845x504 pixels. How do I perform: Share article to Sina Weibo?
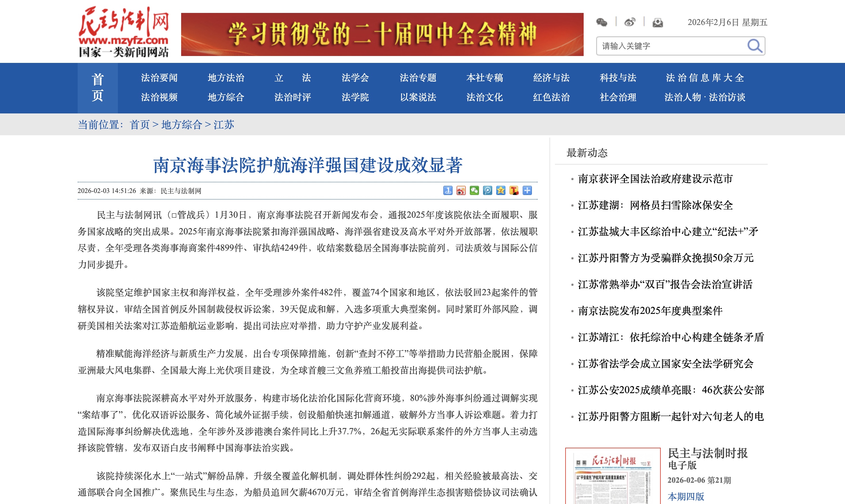(x=461, y=190)
